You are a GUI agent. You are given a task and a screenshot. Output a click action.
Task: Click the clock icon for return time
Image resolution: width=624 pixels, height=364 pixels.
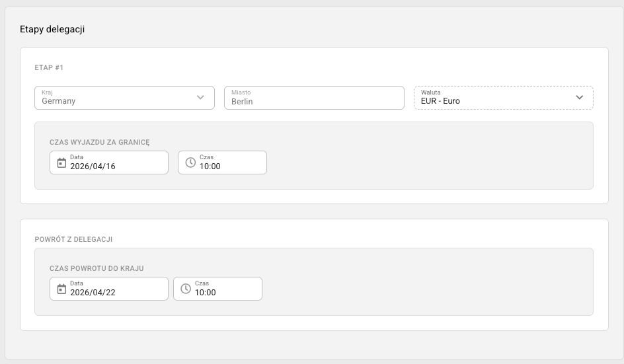click(186, 289)
